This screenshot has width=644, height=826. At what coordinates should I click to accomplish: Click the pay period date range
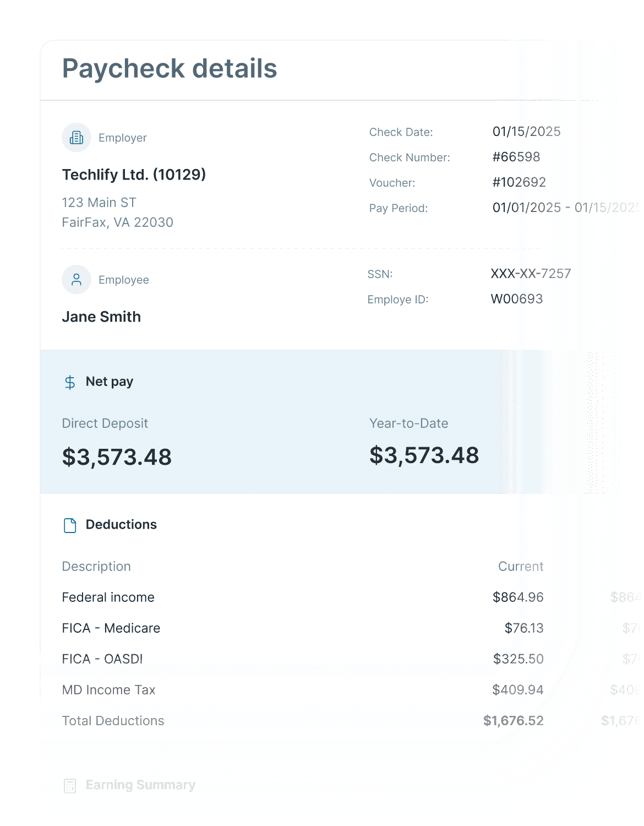[567, 208]
